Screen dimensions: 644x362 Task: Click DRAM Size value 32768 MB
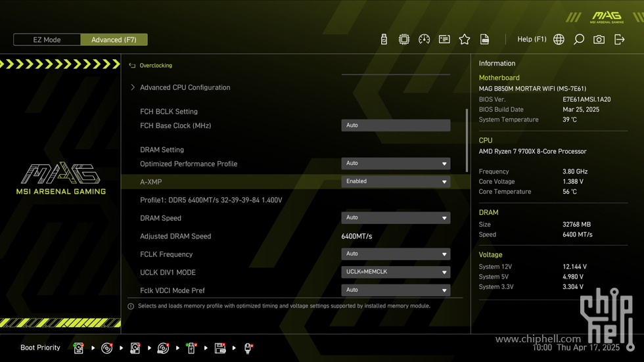pos(577,225)
